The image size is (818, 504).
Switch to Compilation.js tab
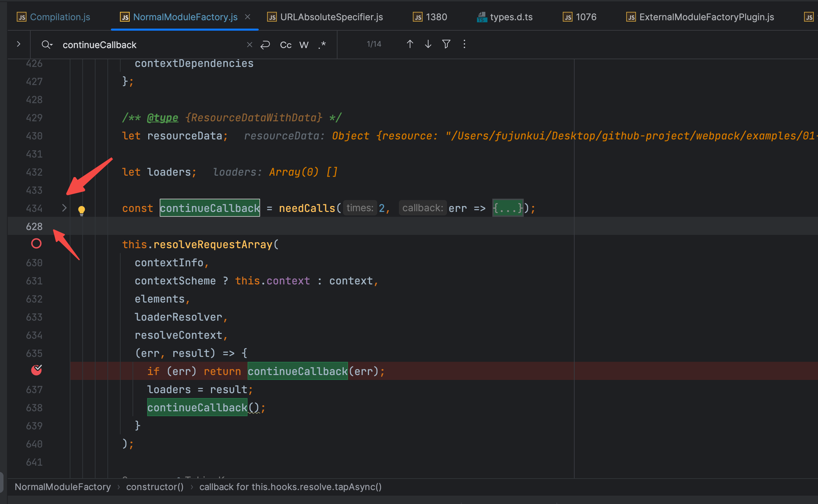60,17
